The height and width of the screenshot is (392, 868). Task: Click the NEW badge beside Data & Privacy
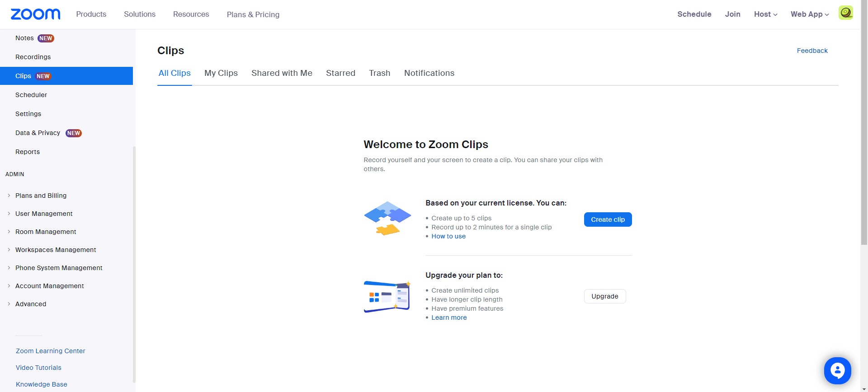(x=74, y=133)
